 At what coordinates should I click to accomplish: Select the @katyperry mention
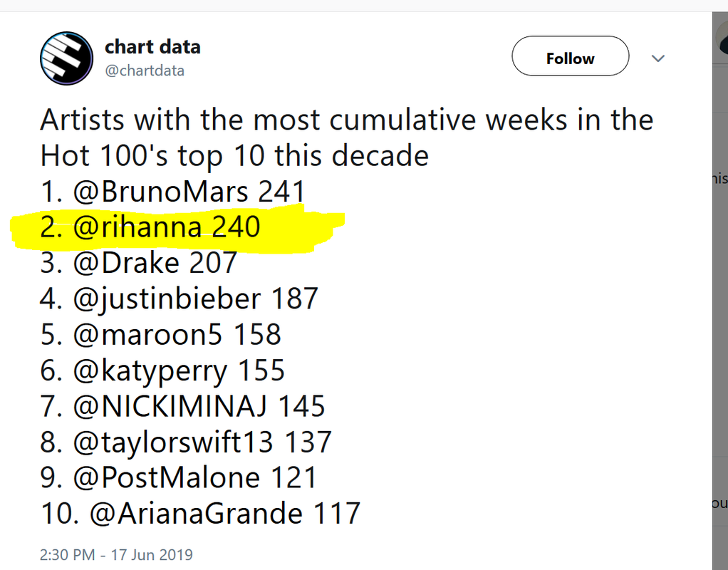150,370
